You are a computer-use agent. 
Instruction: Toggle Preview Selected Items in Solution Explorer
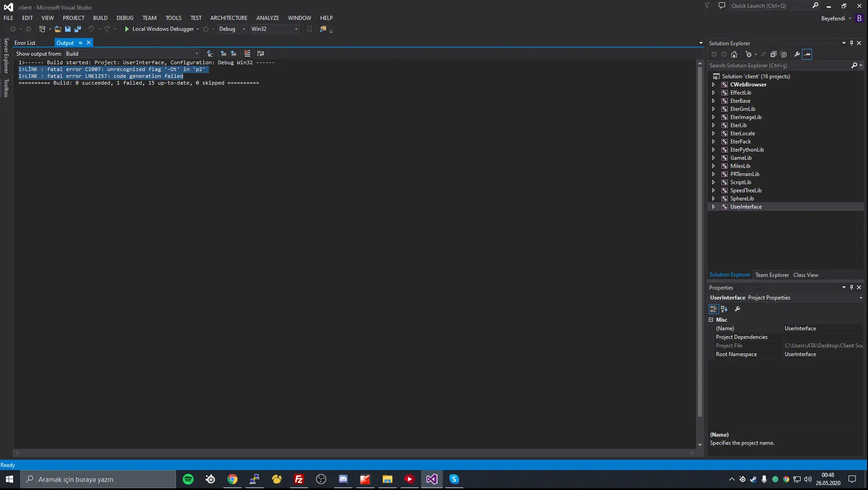(x=807, y=54)
